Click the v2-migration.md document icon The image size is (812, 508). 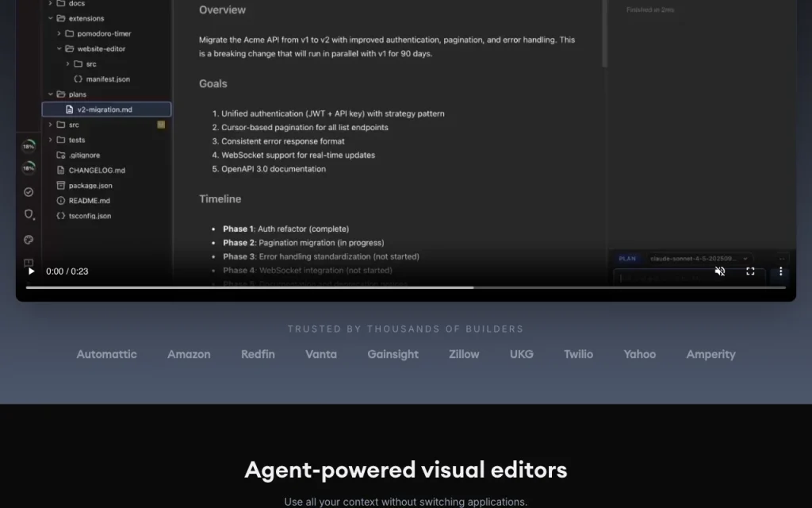point(70,110)
